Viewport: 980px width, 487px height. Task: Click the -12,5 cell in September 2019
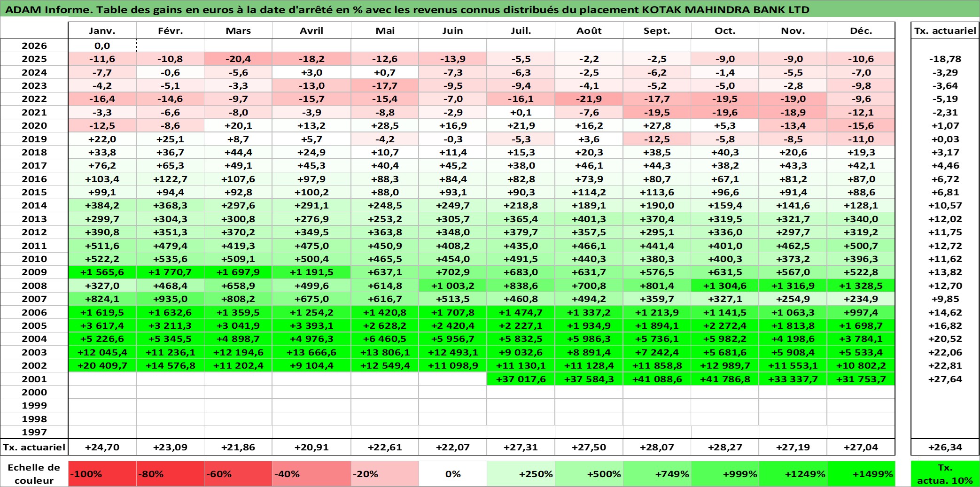tap(657, 139)
